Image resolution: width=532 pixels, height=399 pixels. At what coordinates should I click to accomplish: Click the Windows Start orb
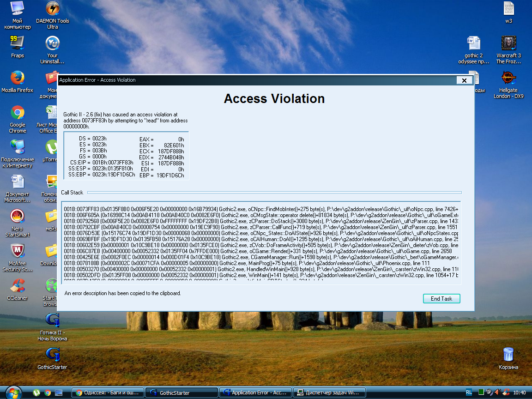tap(14, 393)
